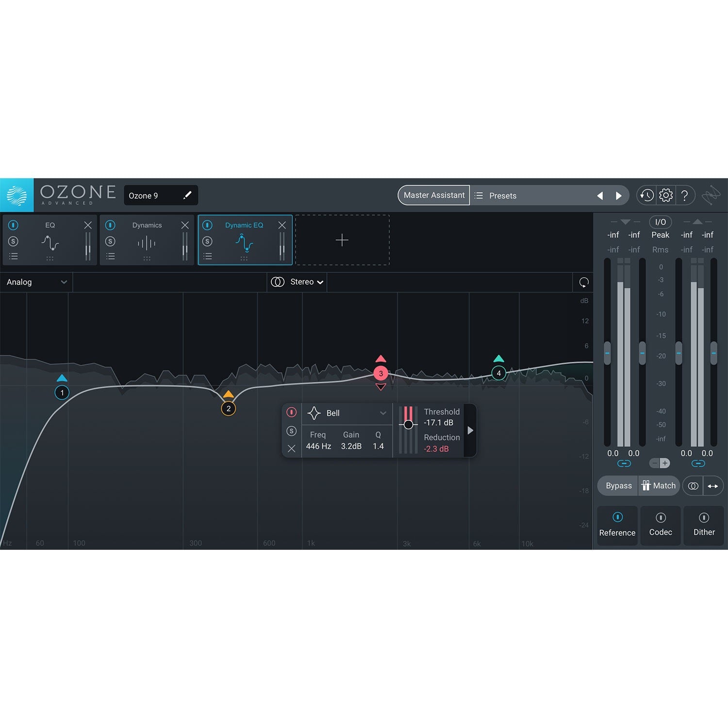Click the swap channels arrow icon

tap(713, 486)
